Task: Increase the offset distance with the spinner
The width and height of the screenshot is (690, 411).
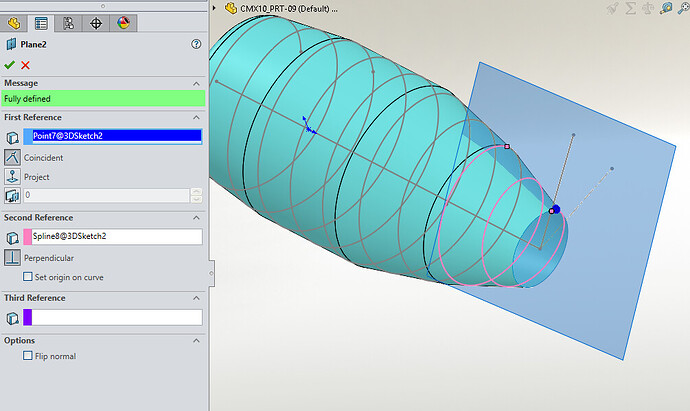Action: [196, 192]
